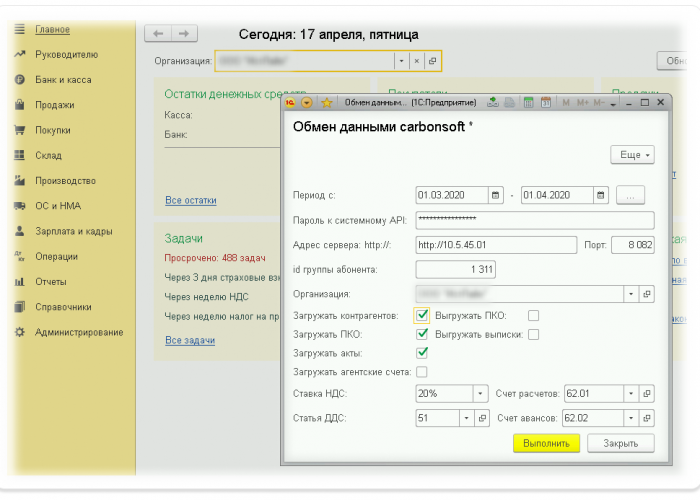Click the M+ memory button
The height and width of the screenshot is (500, 700).
[x=583, y=103]
